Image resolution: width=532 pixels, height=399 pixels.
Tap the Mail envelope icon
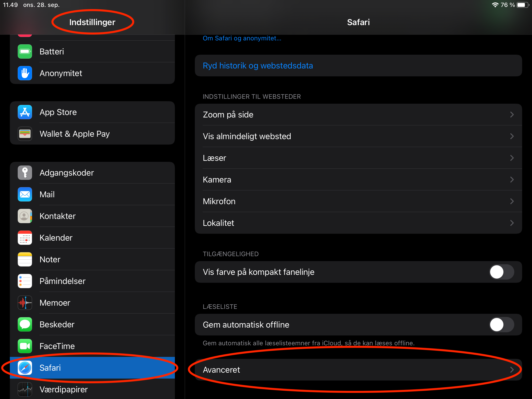coord(25,194)
